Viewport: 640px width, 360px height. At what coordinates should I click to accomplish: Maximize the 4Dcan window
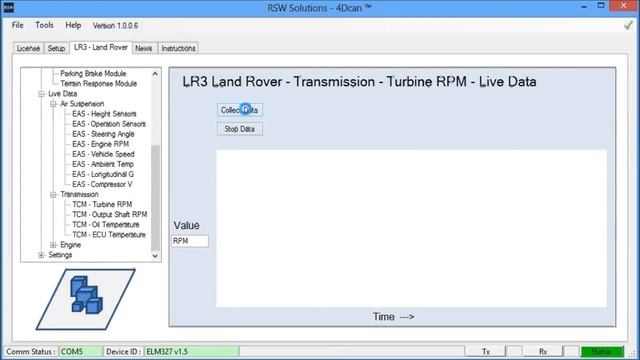click(x=601, y=6)
